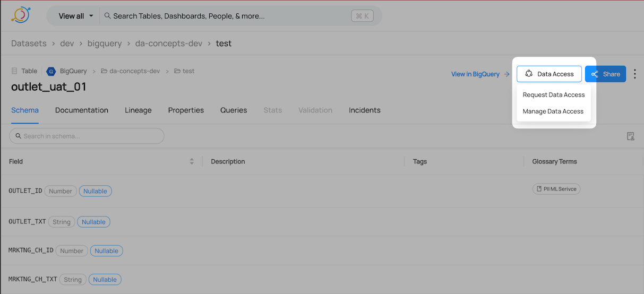The height and width of the screenshot is (294, 644).
Task: Switch to the Lineage tab
Action: click(138, 110)
